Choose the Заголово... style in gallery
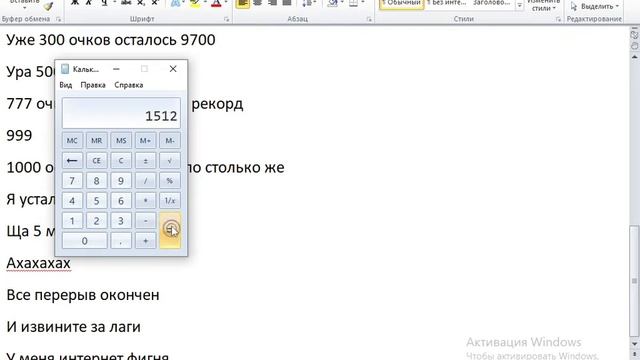Viewport: 640px width, 360px height. (x=492, y=4)
